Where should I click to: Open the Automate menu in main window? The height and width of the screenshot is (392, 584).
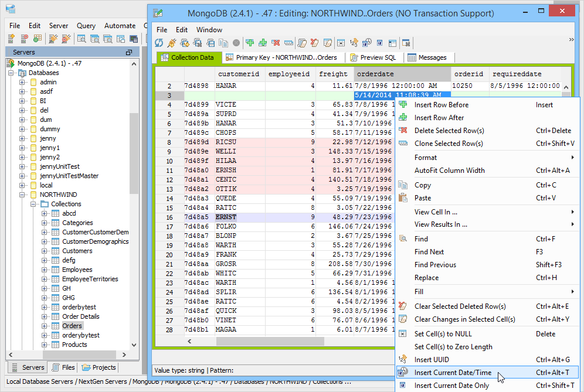(x=120, y=26)
